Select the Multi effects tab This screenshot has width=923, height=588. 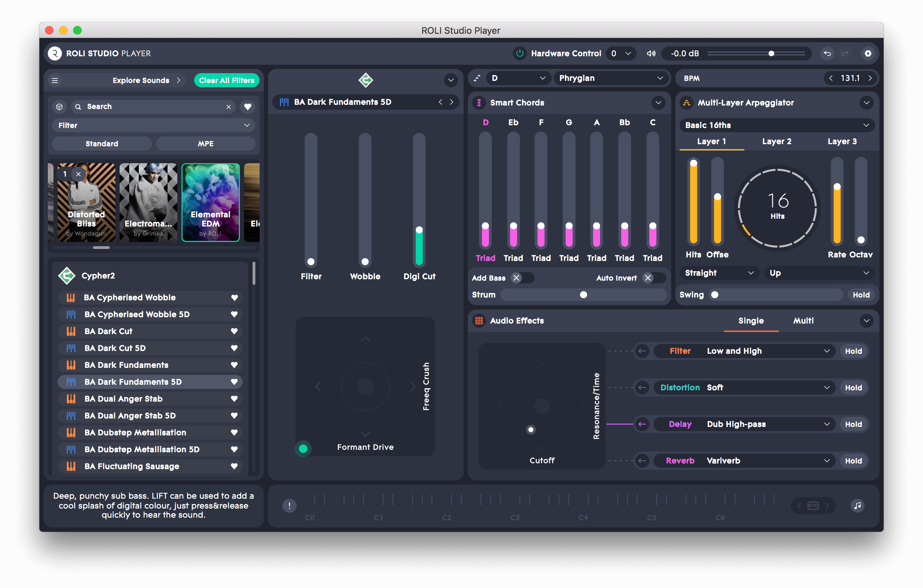point(803,320)
